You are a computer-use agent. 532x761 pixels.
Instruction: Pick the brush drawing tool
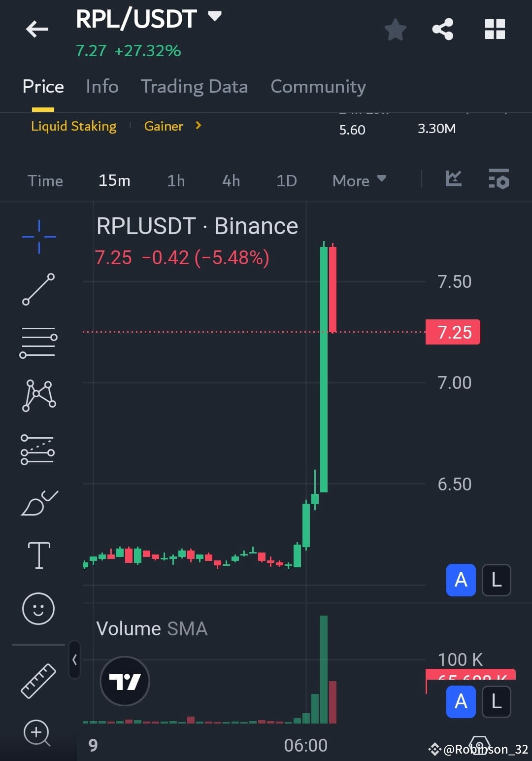[x=38, y=504]
